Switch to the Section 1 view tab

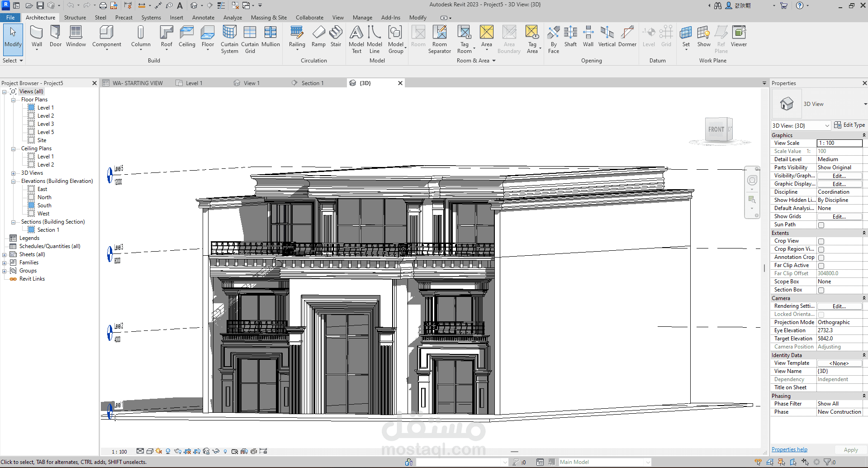coord(313,83)
